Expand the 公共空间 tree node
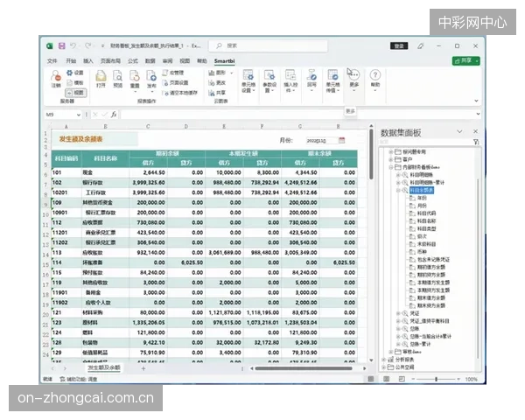 coord(384,367)
